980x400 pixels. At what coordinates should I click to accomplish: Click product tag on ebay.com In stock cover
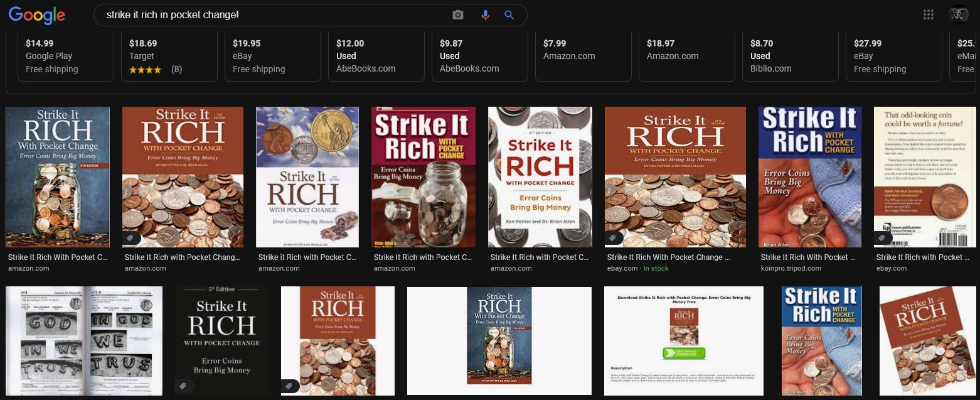[x=614, y=238]
